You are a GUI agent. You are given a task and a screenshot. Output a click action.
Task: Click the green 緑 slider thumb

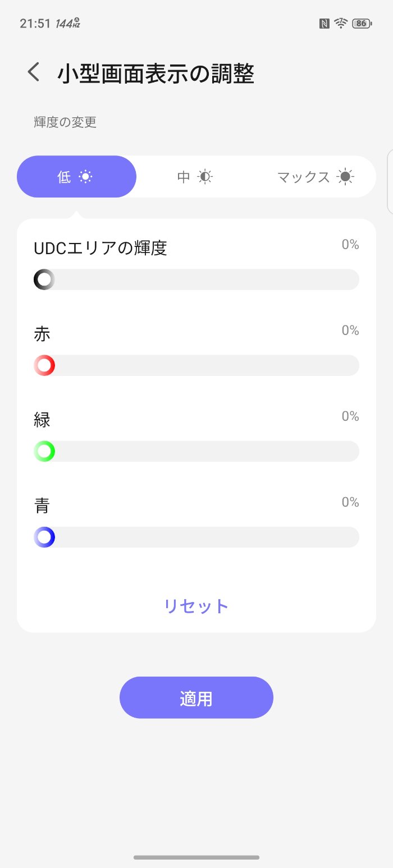pos(44,451)
